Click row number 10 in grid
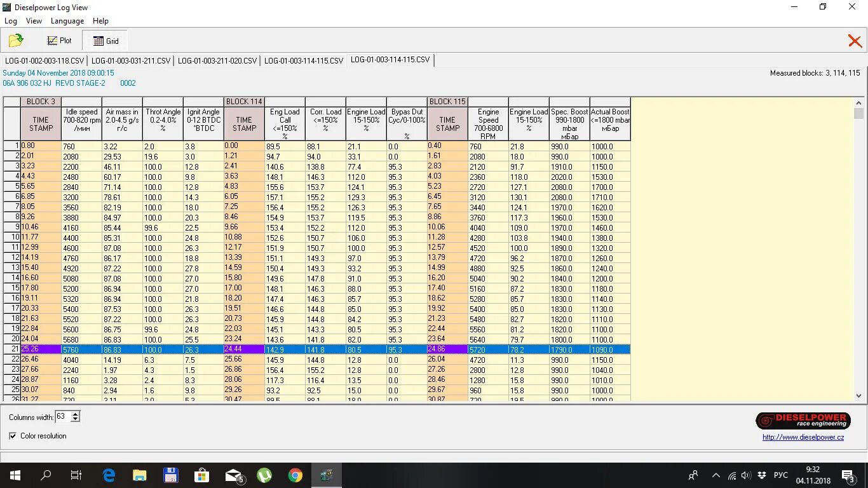This screenshot has height=488, width=868. (12, 238)
